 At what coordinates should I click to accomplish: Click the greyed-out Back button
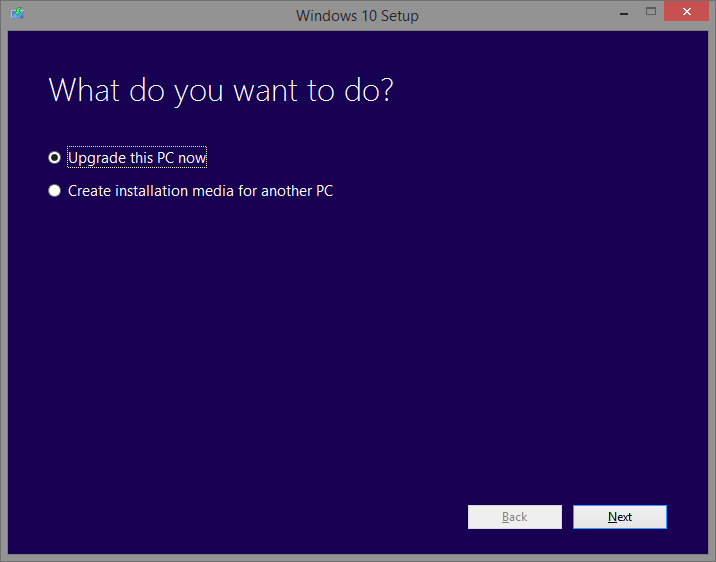pyautogui.click(x=515, y=517)
